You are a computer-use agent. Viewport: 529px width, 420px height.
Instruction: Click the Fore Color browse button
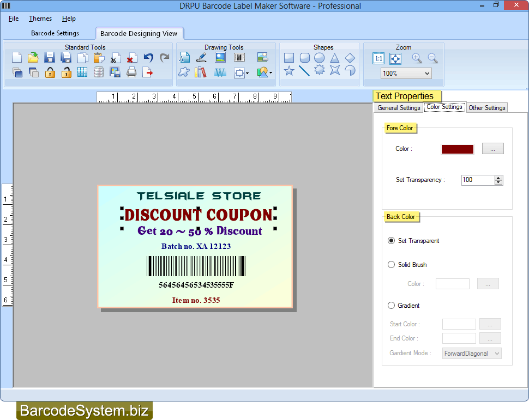tap(492, 149)
